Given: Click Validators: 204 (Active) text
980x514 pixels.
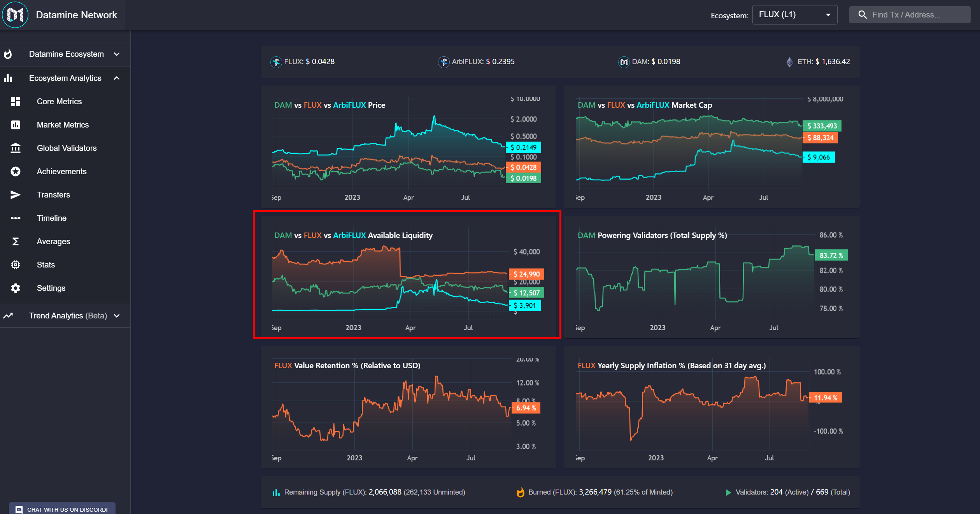Looking at the screenshot, I should click(772, 492).
